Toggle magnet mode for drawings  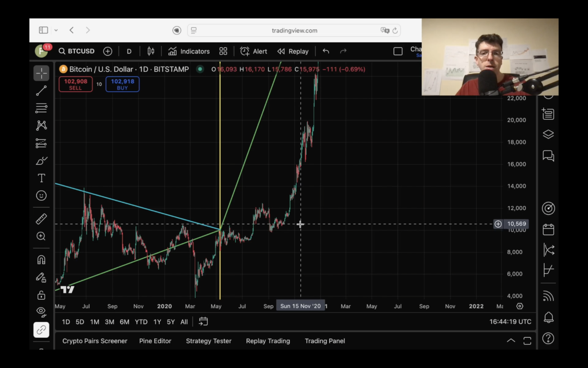pos(41,260)
